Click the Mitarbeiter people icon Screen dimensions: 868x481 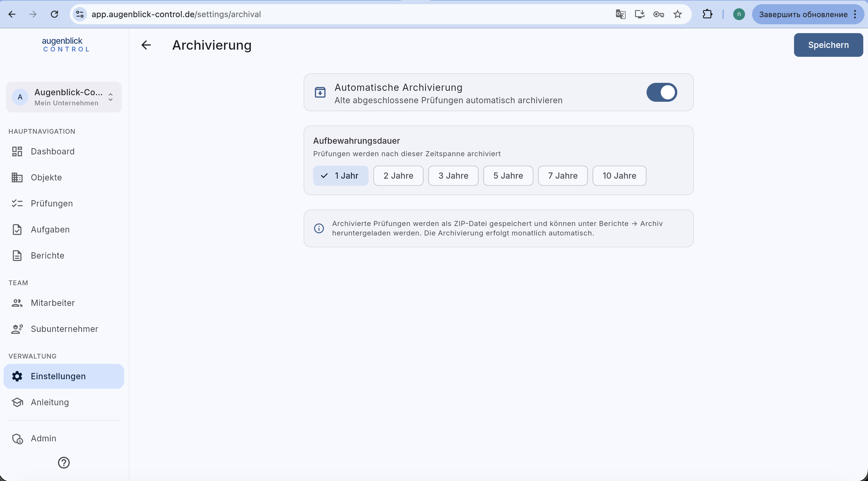click(17, 303)
